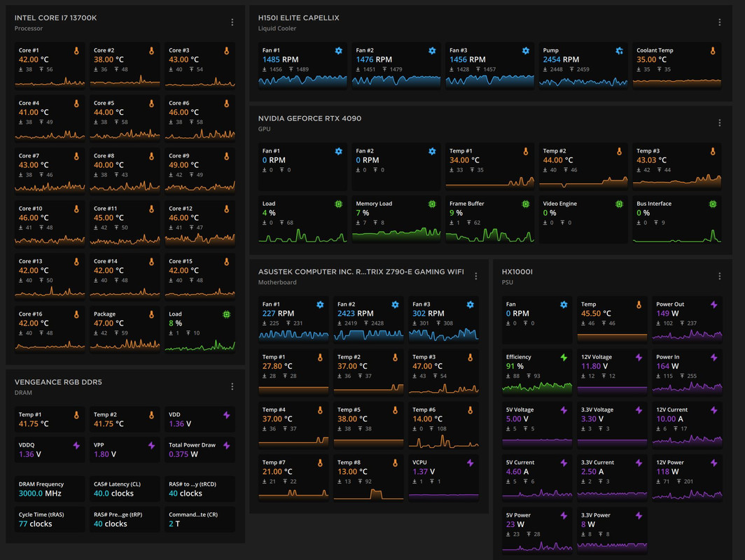Select the PSU Power In graph

click(x=687, y=388)
